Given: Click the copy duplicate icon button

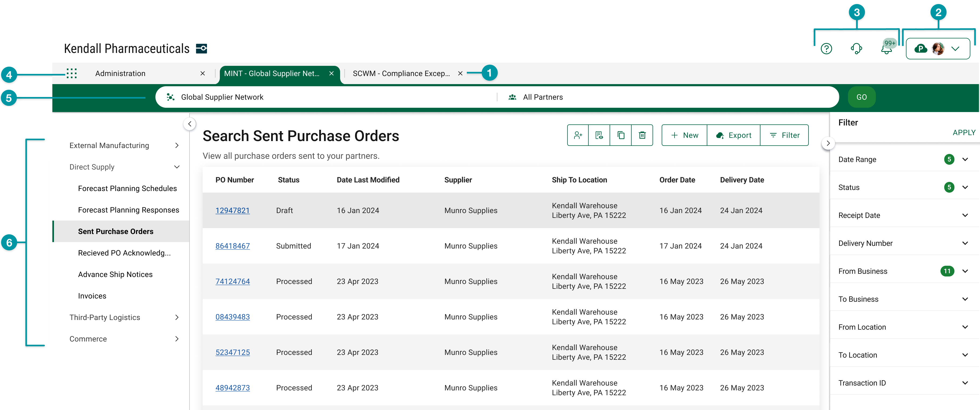Looking at the screenshot, I should tap(621, 135).
